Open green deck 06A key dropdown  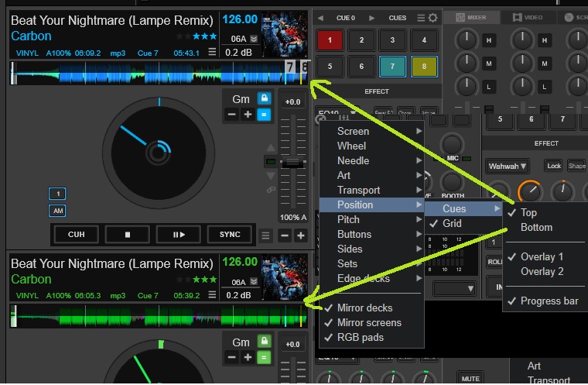tap(254, 282)
